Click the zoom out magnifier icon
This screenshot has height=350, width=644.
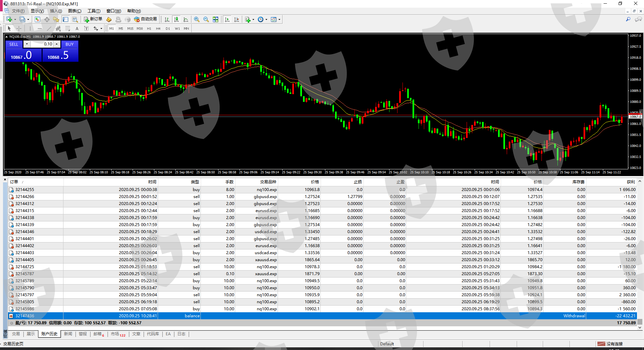pos(206,19)
